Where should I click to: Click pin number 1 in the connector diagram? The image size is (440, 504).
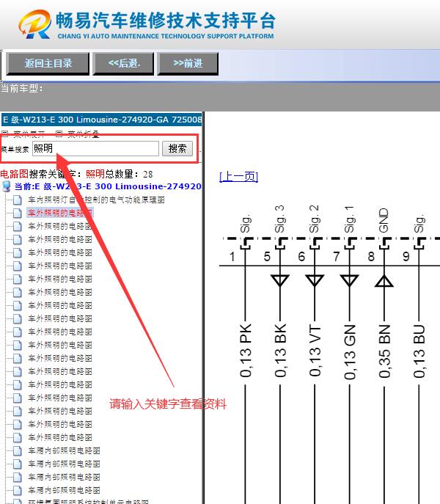[232, 257]
